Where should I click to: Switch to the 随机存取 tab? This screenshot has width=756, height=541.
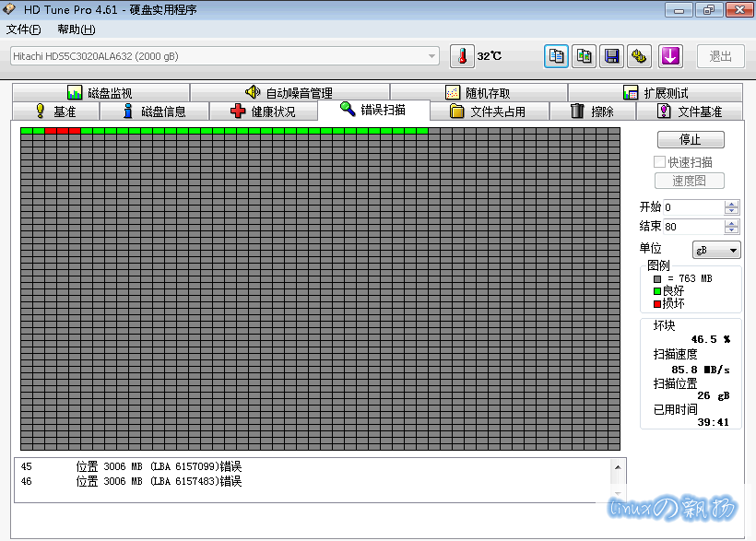pos(478,92)
